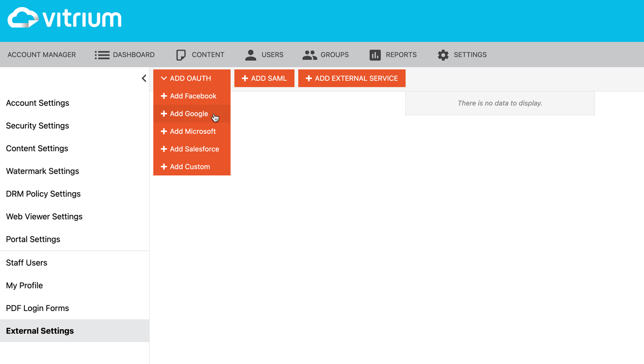The image size is (644, 364).
Task: Collapse the sidebar with the left chevron
Action: coord(144,78)
